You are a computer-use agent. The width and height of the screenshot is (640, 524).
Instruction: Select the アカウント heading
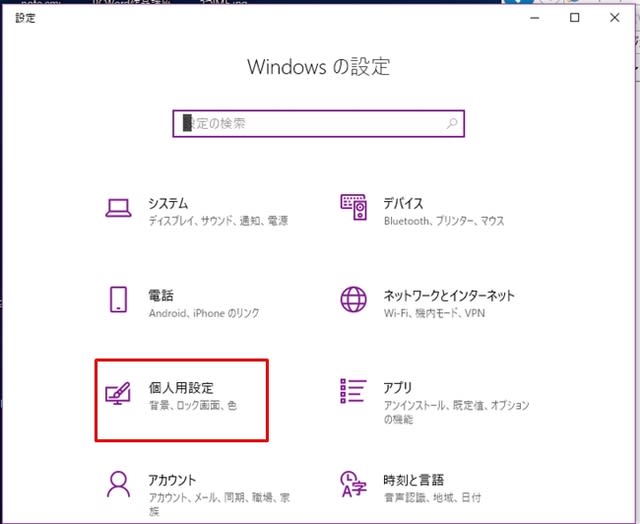172,480
